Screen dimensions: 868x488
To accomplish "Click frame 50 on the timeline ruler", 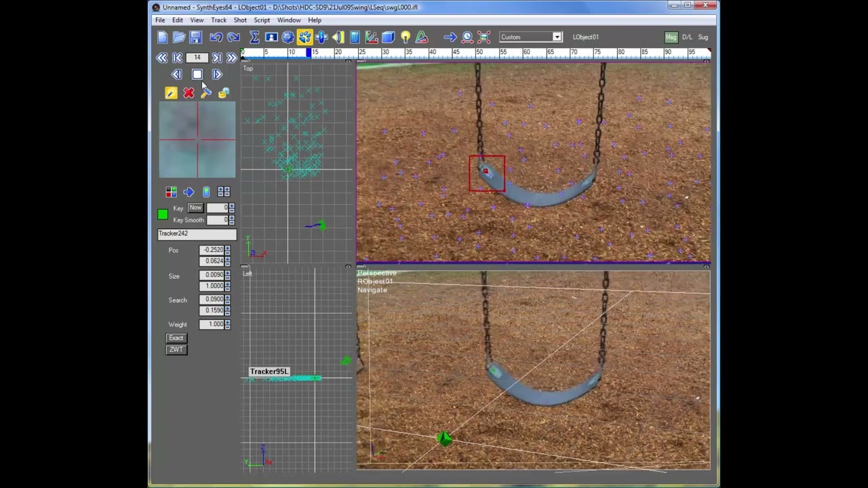I will coord(479,52).
